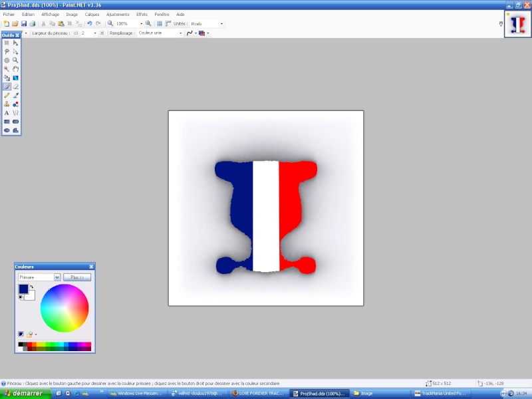Viewport: 532px width, 399px height.
Task: Select the Clone Stamp tool
Action: click(7, 104)
